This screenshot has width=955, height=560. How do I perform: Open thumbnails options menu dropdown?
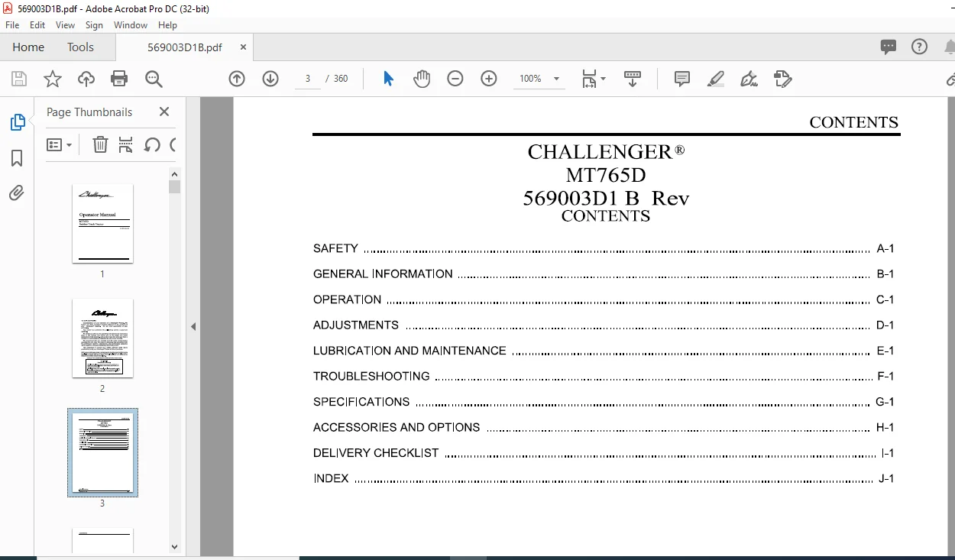point(59,144)
